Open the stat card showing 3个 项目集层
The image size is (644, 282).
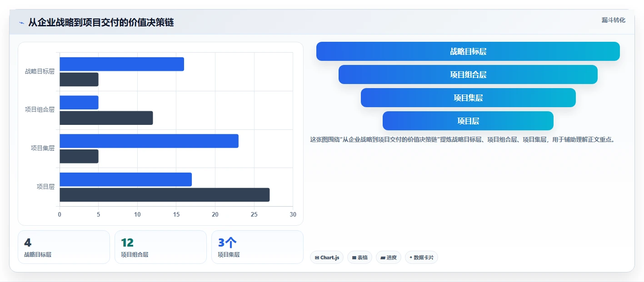click(x=257, y=247)
